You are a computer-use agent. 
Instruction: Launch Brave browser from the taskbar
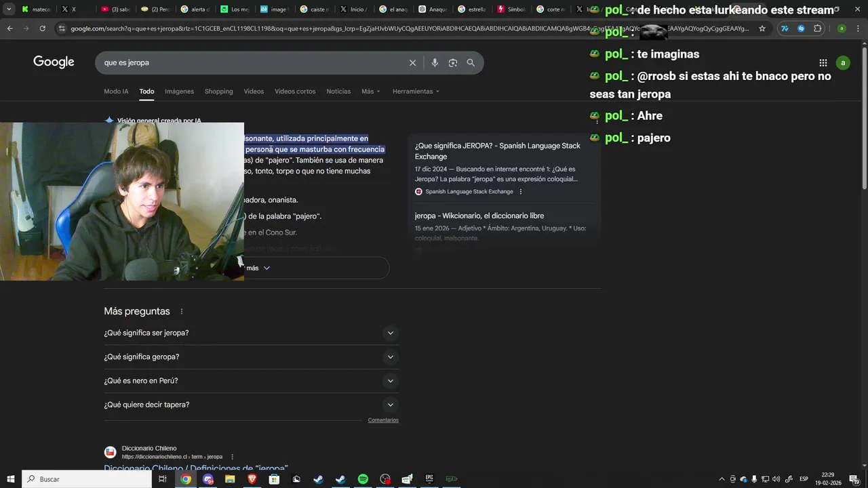[x=252, y=479]
